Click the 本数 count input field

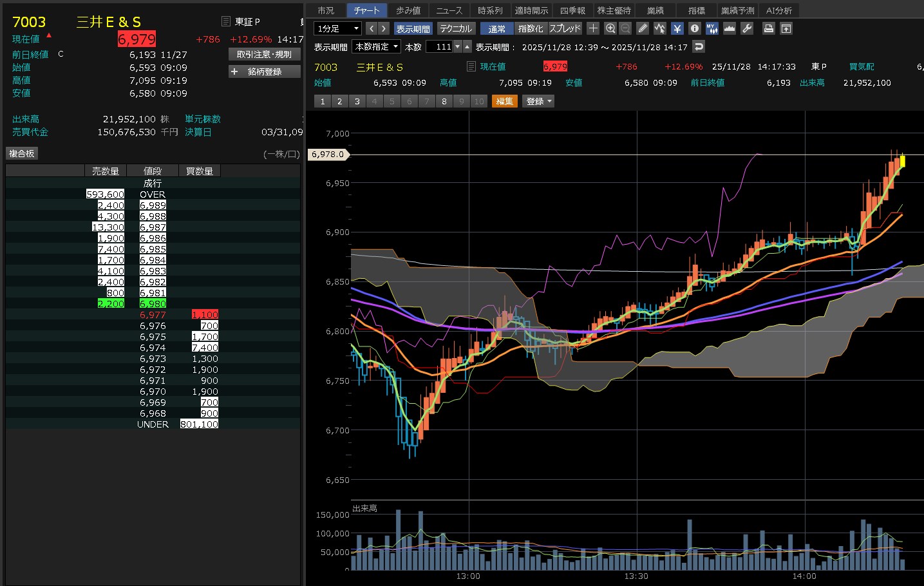coord(440,46)
